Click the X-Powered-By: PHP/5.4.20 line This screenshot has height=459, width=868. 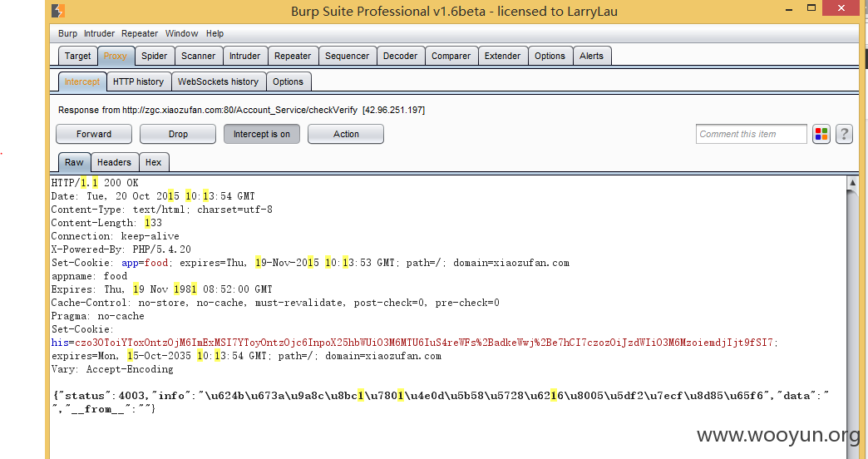121,249
